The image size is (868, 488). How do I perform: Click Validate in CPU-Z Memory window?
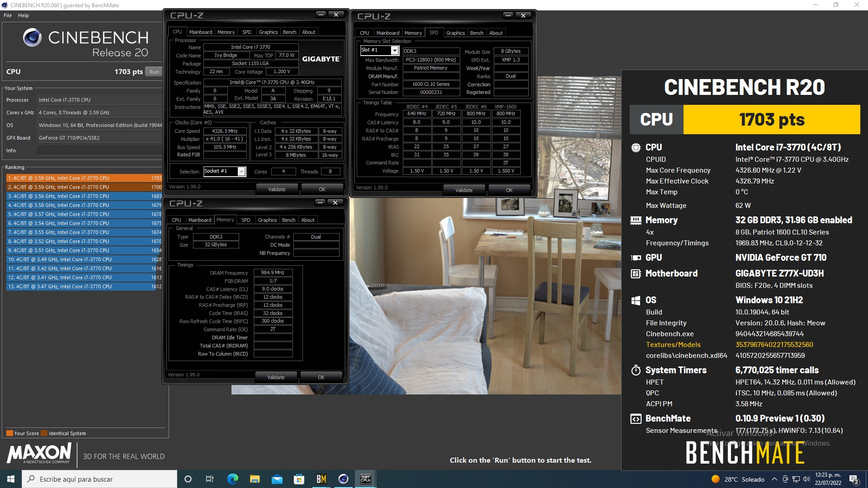(276, 377)
